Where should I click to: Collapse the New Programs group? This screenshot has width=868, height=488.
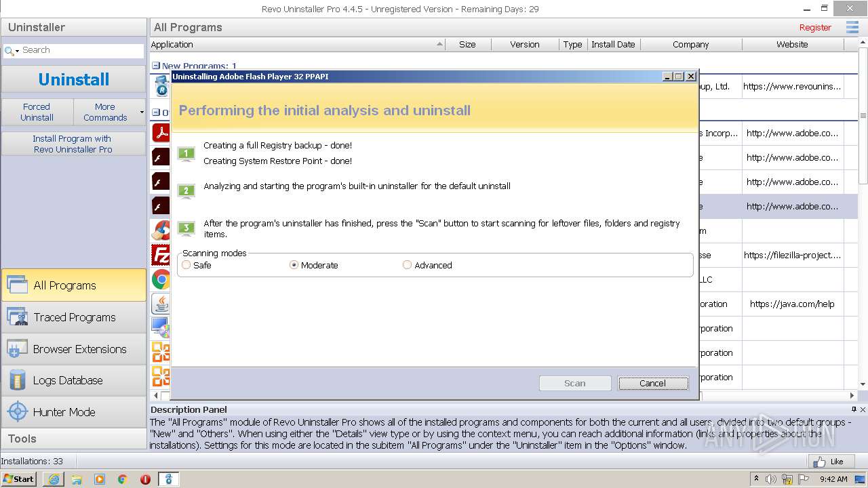[156, 66]
